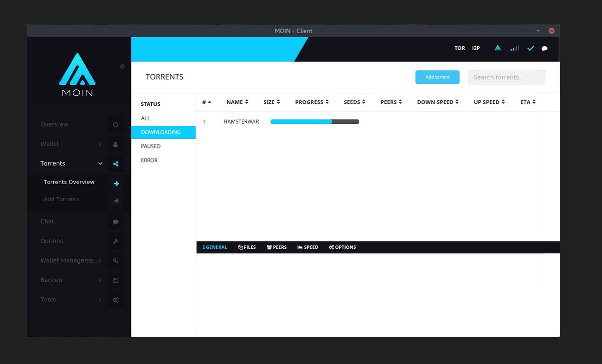Toggle the I2P indicator in top bar

coord(476,48)
